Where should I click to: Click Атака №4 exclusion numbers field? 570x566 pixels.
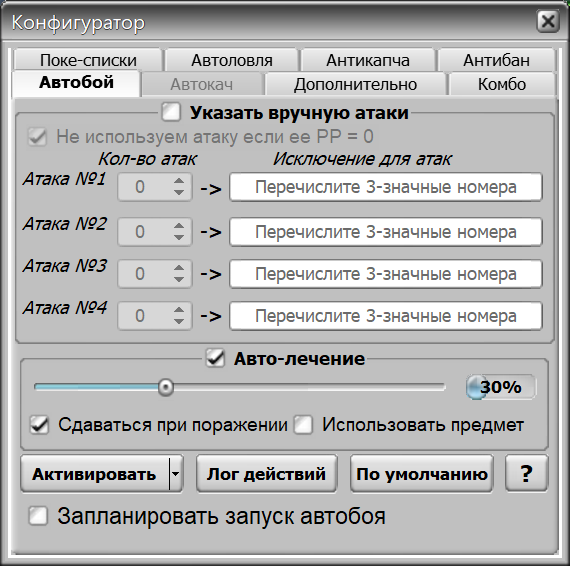coord(386,316)
